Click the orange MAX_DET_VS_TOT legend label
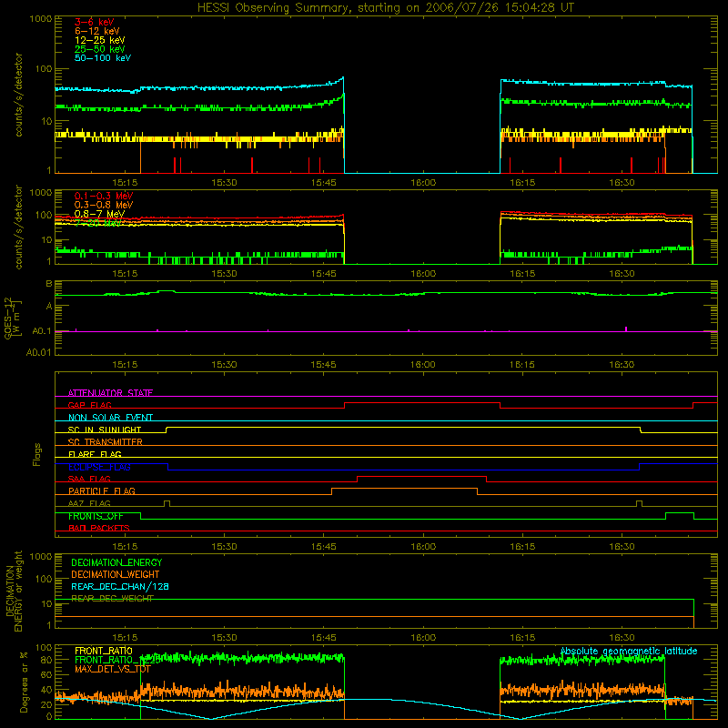The image size is (728, 728). [113, 669]
